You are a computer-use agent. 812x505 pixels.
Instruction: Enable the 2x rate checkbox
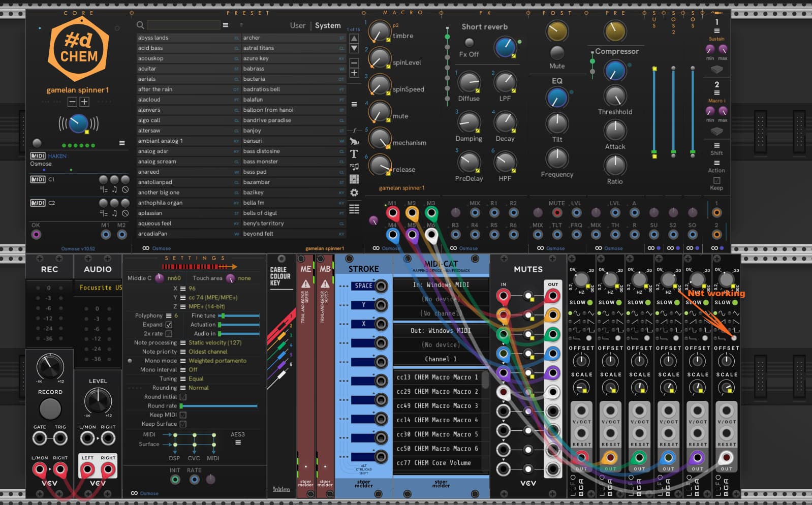(169, 334)
